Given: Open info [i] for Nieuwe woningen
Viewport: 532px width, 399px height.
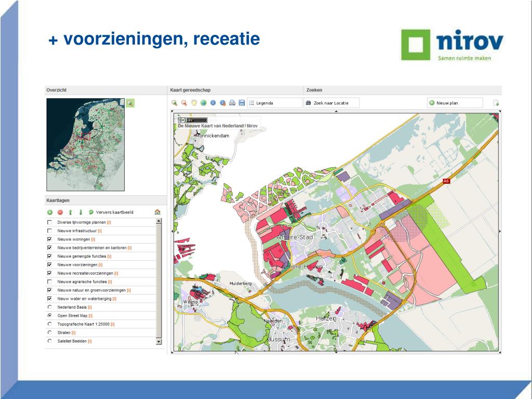Looking at the screenshot, I should (x=93, y=240).
